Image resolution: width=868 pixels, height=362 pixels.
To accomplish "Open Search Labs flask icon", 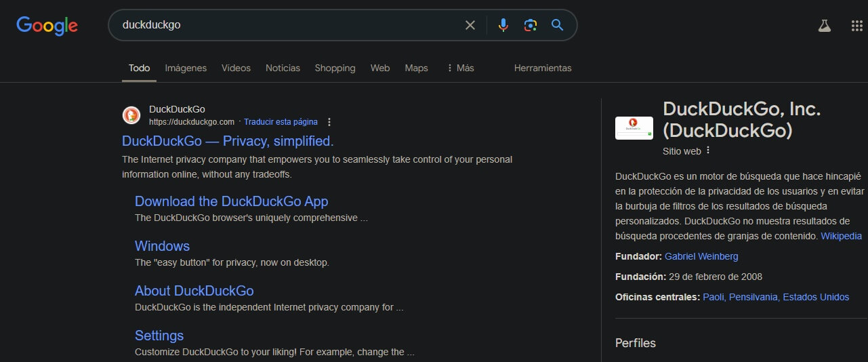I will click(824, 26).
